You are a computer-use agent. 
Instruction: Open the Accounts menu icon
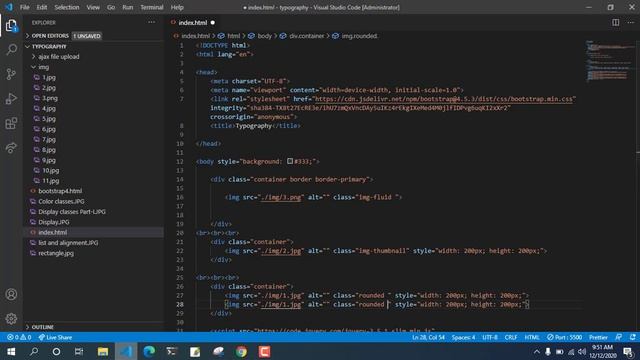click(11, 294)
